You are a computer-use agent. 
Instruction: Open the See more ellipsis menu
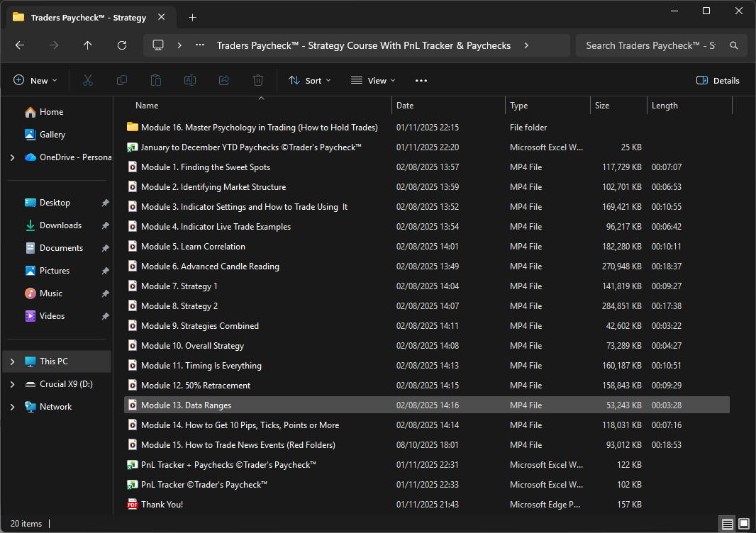pos(421,80)
